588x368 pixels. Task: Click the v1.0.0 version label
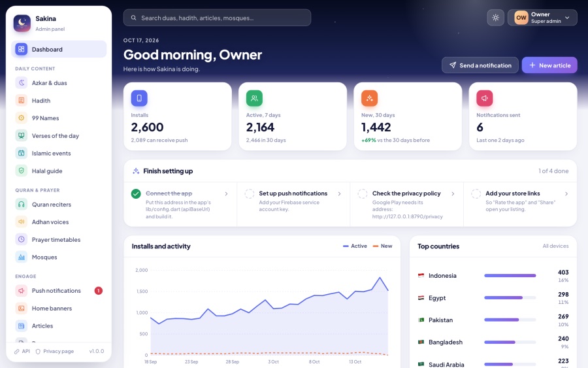(97, 352)
